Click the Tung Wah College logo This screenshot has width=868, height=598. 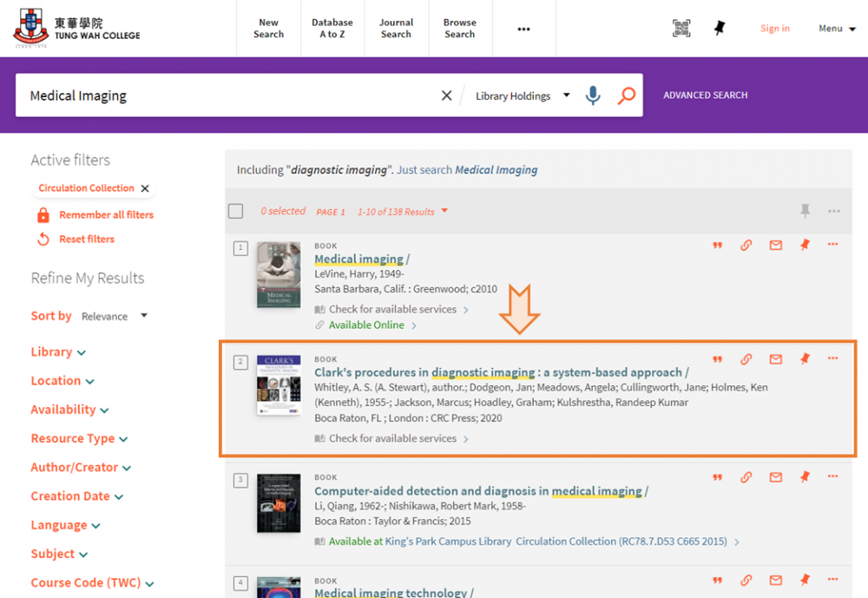pyautogui.click(x=77, y=28)
